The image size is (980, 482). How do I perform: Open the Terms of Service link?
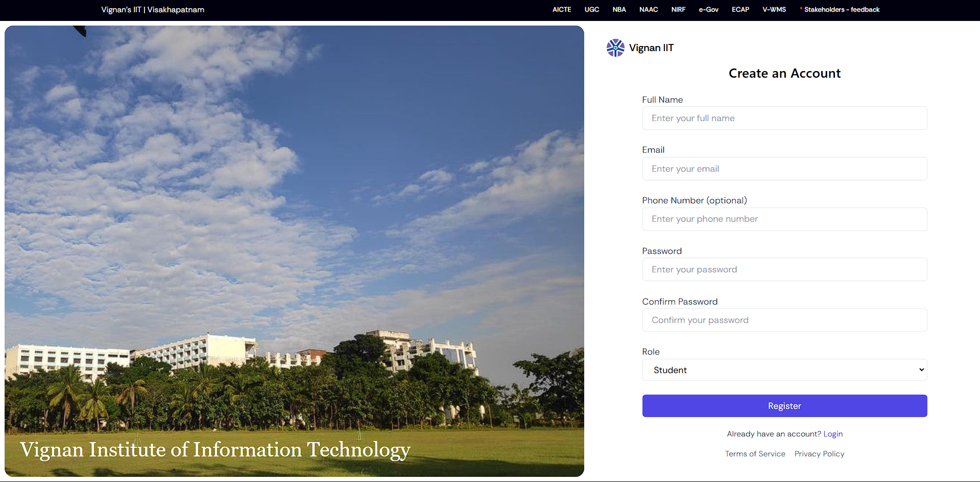click(x=755, y=454)
